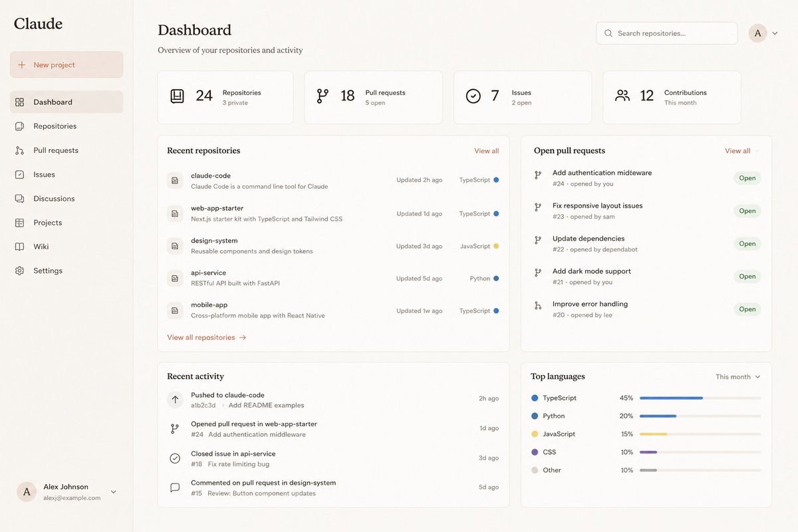Click the Contributions stat card people icon
798x532 pixels.
(622, 96)
